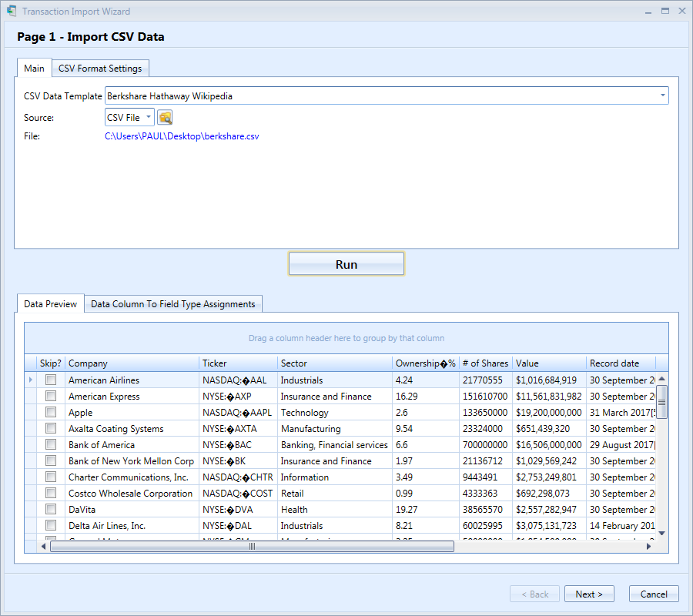
Task: Click the row indicator arrow for American Airlines
Action: 31,380
